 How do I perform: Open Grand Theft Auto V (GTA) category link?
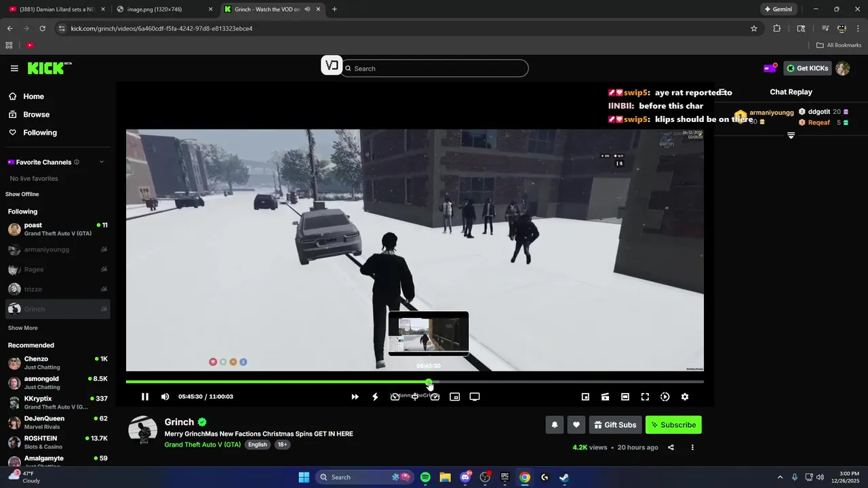click(203, 445)
